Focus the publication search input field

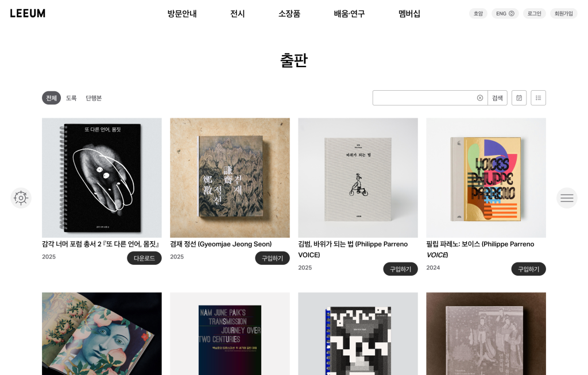424,98
